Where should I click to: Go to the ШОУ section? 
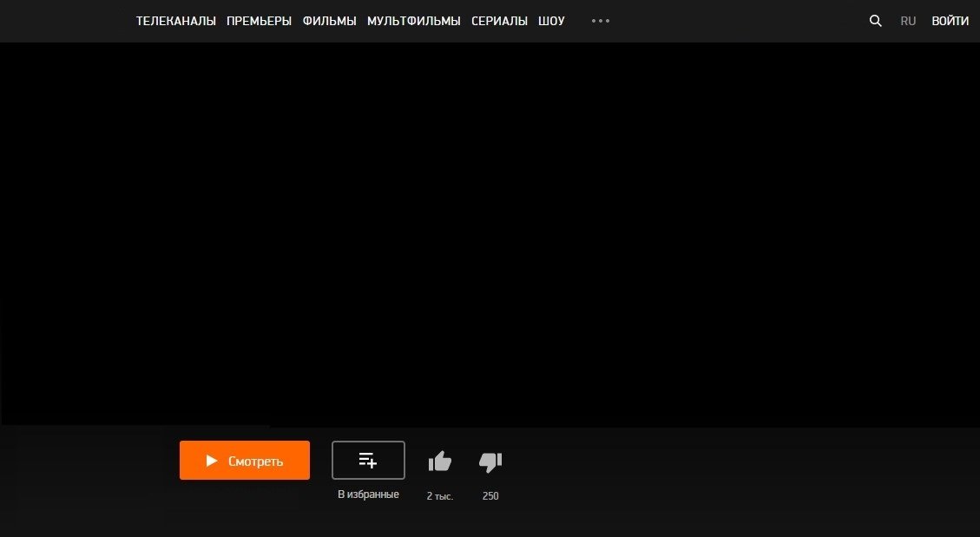(551, 21)
